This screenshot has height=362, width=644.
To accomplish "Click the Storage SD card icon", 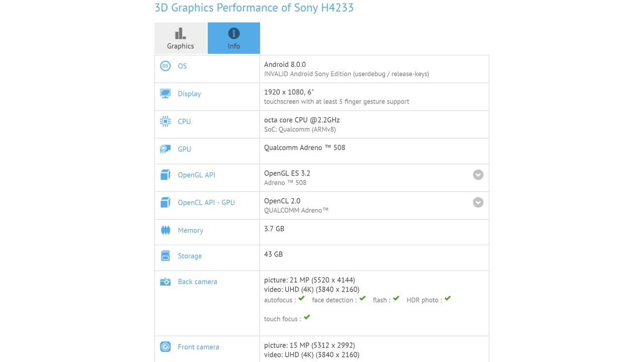I will pos(165,256).
